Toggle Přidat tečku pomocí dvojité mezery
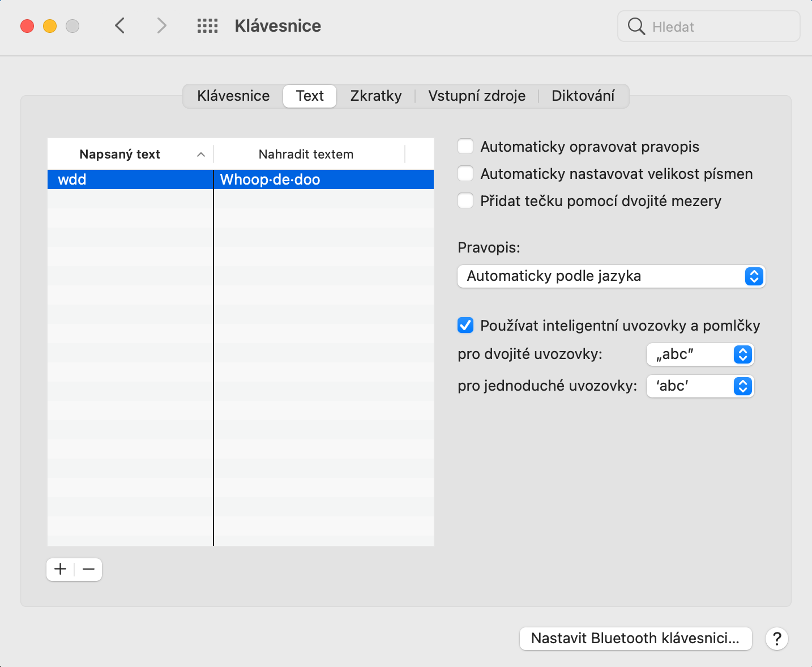Viewport: 812px width, 667px height. (x=465, y=201)
